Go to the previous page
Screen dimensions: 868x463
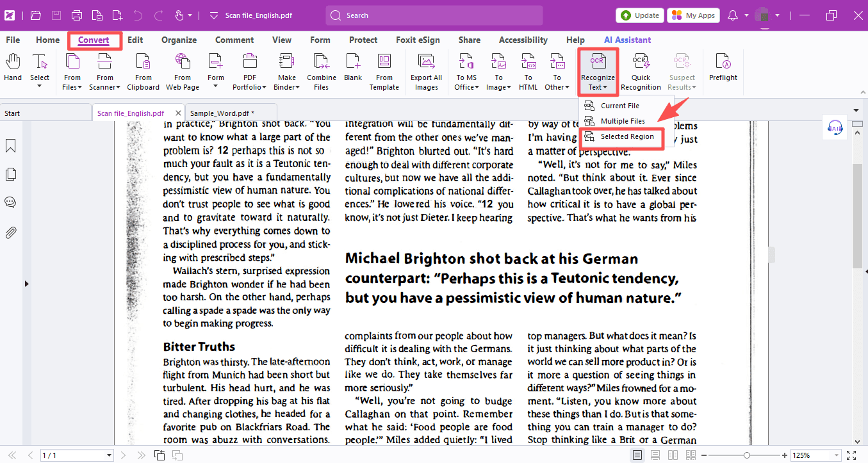pos(29,455)
